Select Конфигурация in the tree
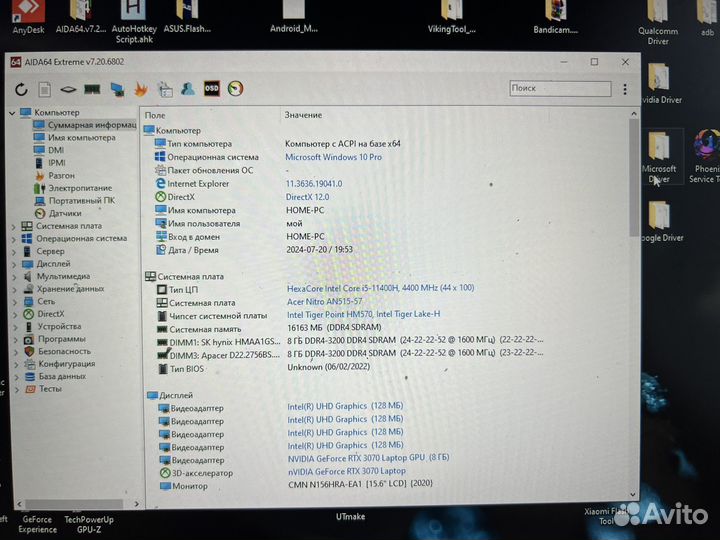Viewport: 720px width, 540px height. click(60, 364)
